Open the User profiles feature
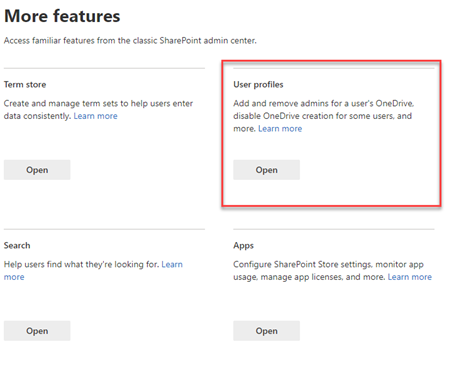This screenshot has height=371, width=454. coord(266,170)
